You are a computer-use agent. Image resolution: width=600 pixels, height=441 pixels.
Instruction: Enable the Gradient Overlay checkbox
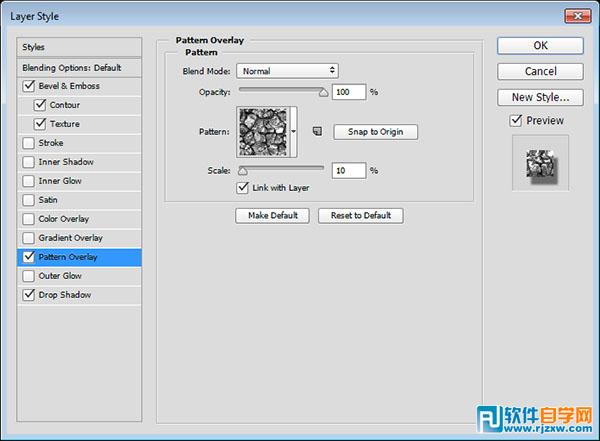pyautogui.click(x=29, y=238)
